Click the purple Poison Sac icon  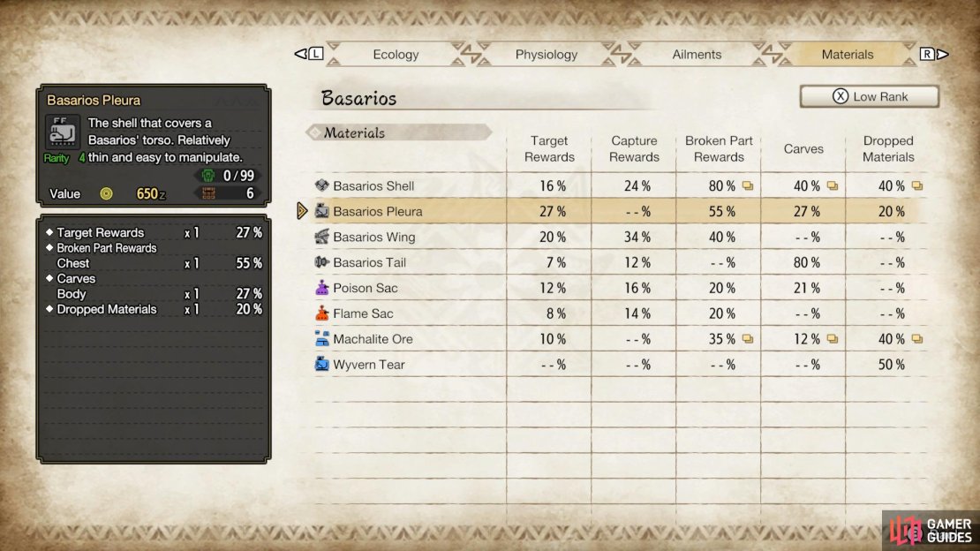click(x=322, y=288)
